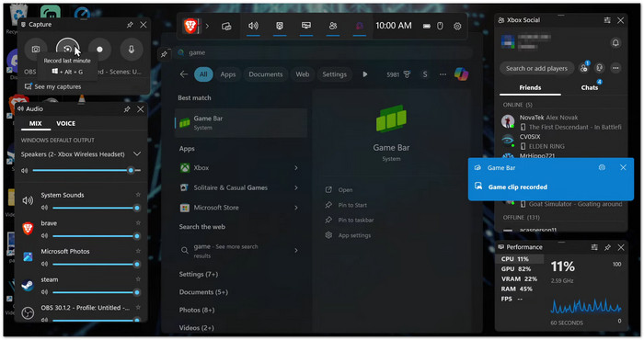Pin the Audio widget
The image size is (644, 340).
point(127,109)
